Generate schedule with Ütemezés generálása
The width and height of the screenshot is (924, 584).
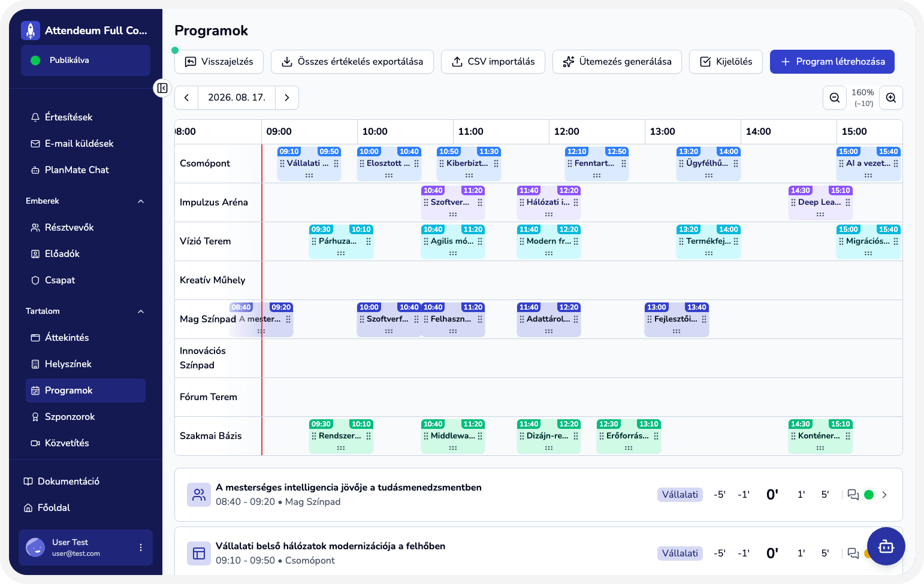click(x=617, y=62)
